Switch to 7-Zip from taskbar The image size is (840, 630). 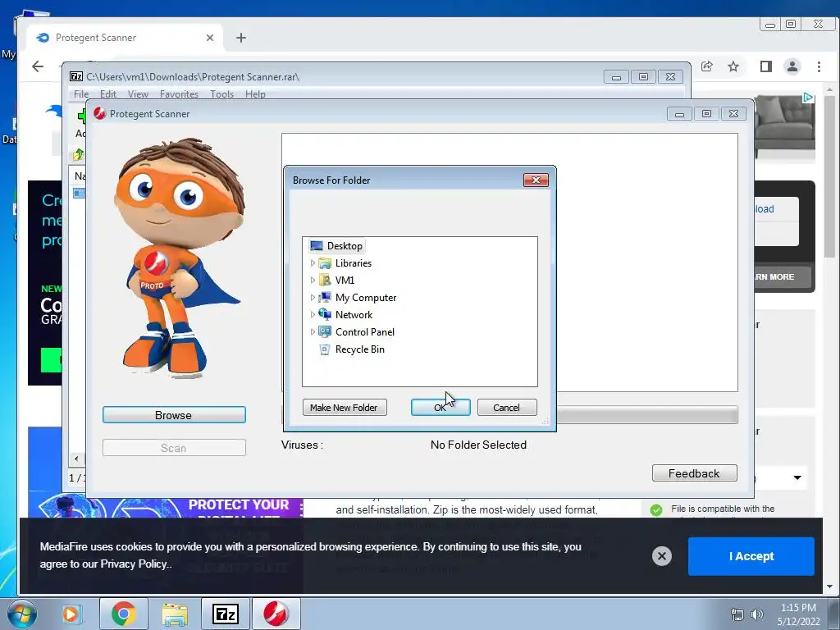(226, 614)
